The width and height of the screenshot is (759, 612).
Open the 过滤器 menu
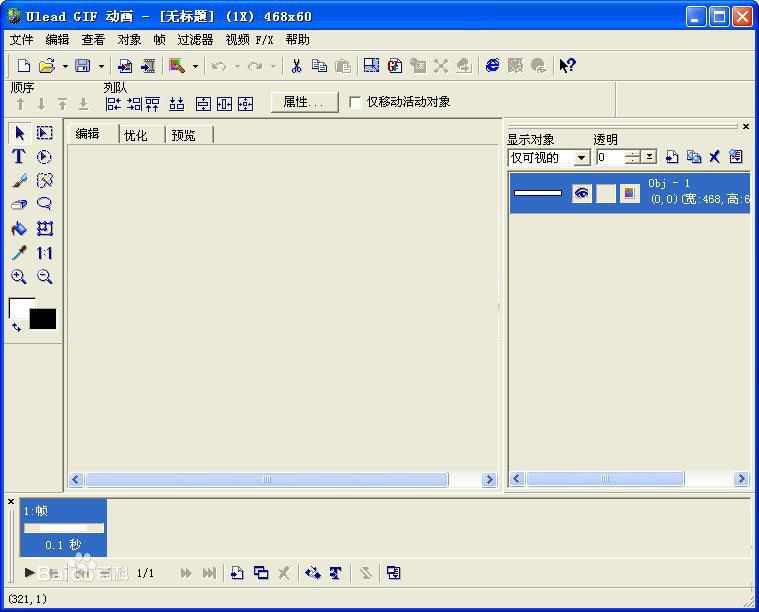click(x=195, y=40)
